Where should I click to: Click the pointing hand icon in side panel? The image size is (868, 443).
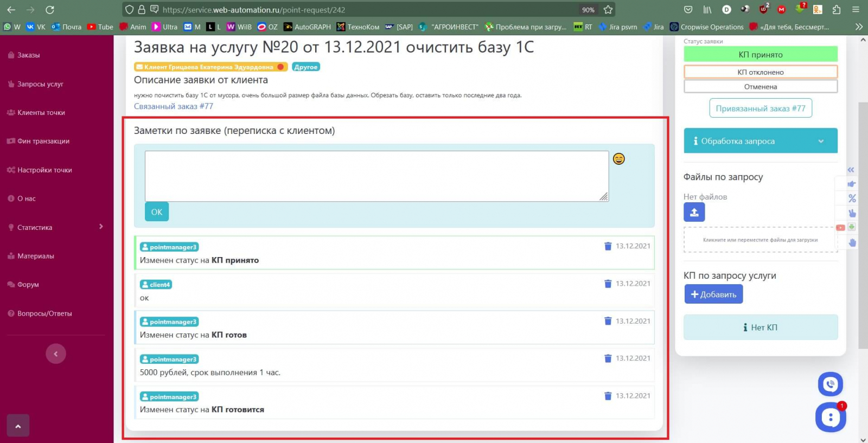(x=852, y=184)
